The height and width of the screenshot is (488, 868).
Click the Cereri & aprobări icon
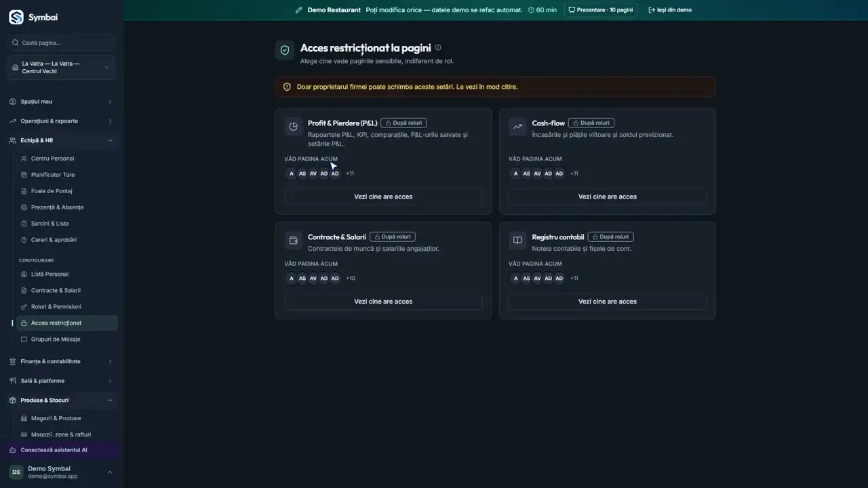24,240
